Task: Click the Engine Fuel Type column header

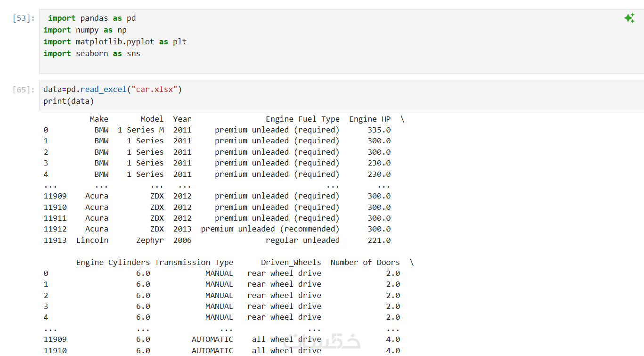Action: 302,119
